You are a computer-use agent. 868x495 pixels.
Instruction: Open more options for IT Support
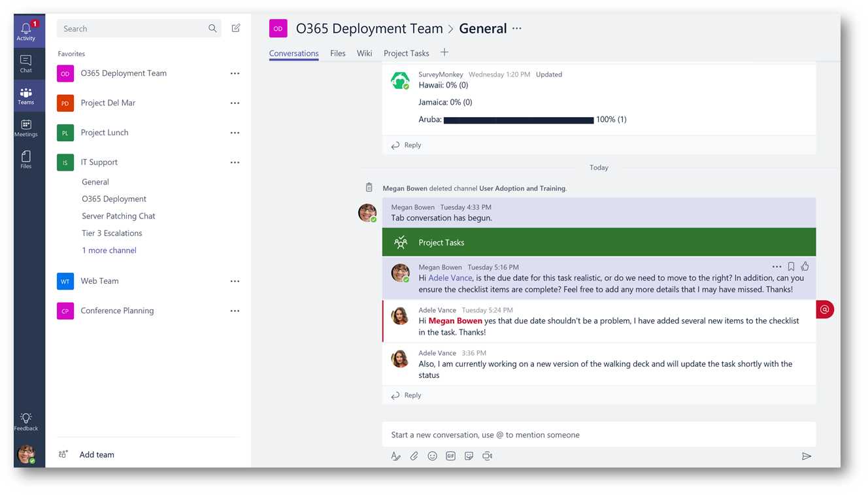[235, 163]
